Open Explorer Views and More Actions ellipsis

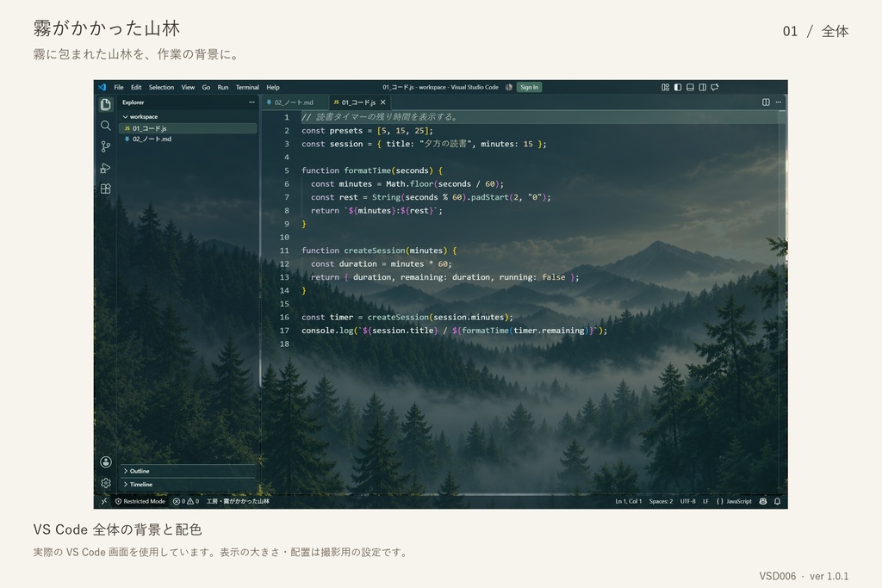(x=252, y=102)
